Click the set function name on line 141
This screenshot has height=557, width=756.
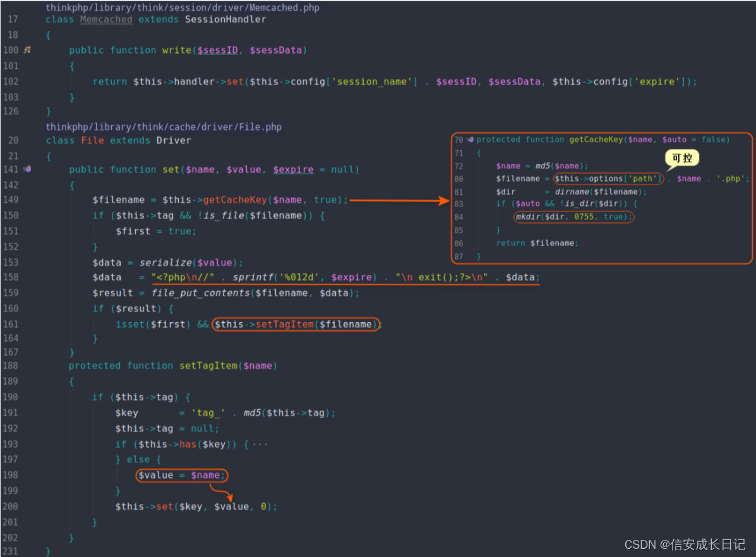point(171,170)
